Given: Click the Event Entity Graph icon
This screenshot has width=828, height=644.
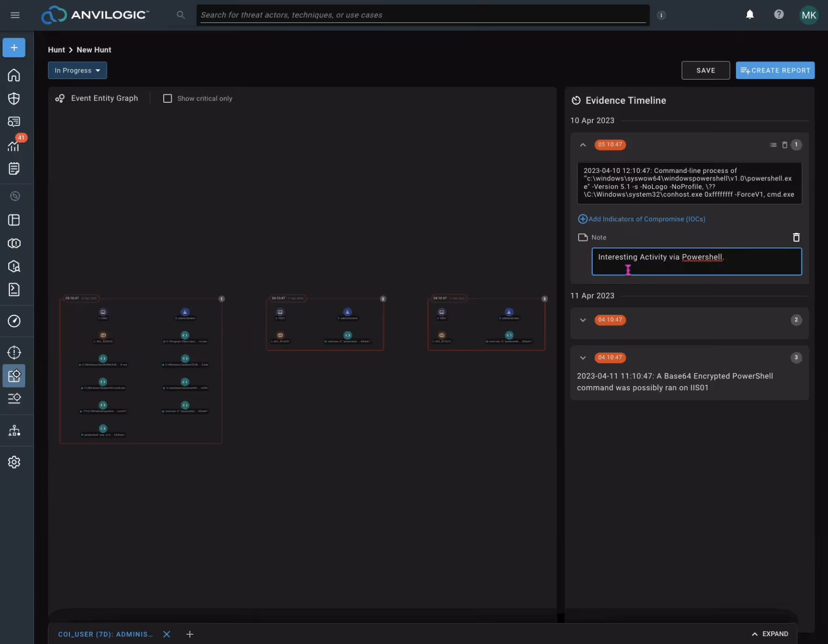Looking at the screenshot, I should tap(60, 99).
